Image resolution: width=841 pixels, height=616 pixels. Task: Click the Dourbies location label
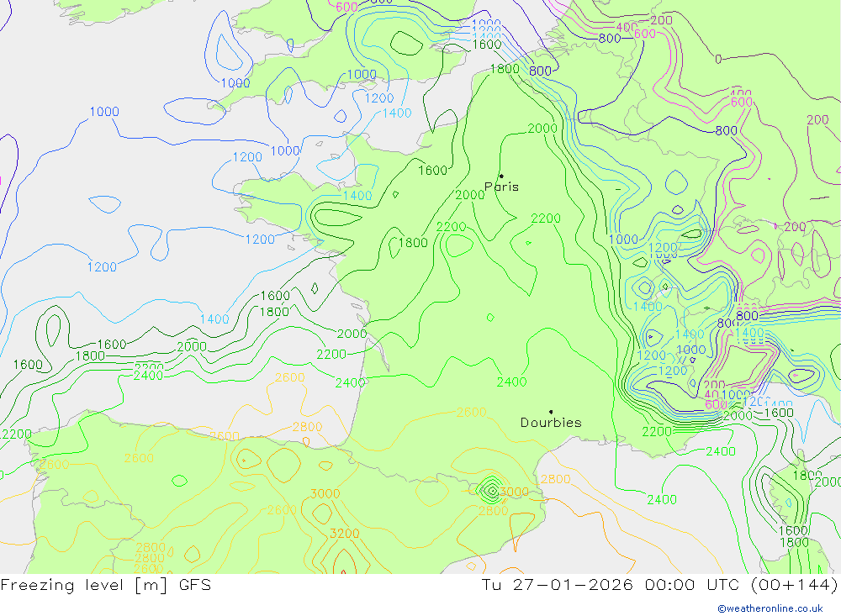[551, 423]
